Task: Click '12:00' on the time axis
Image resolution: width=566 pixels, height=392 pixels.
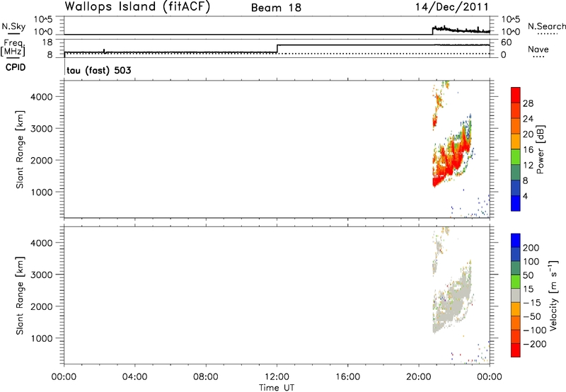Action: click(277, 377)
